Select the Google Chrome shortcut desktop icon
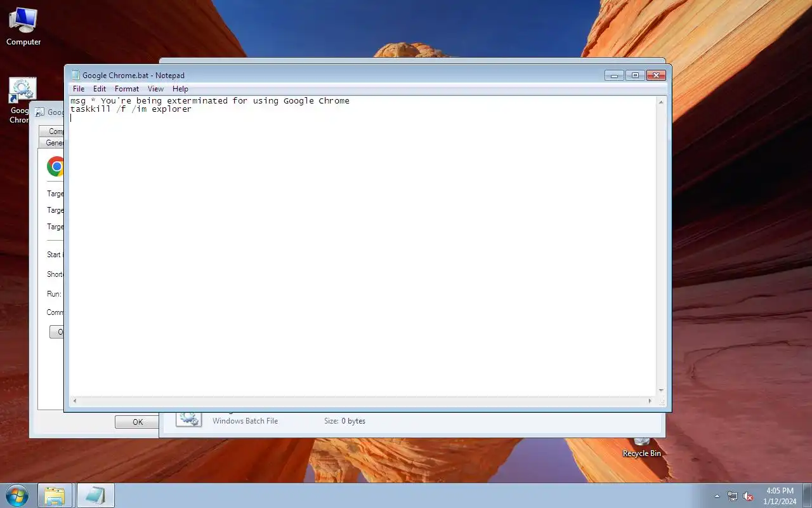 coord(20,100)
